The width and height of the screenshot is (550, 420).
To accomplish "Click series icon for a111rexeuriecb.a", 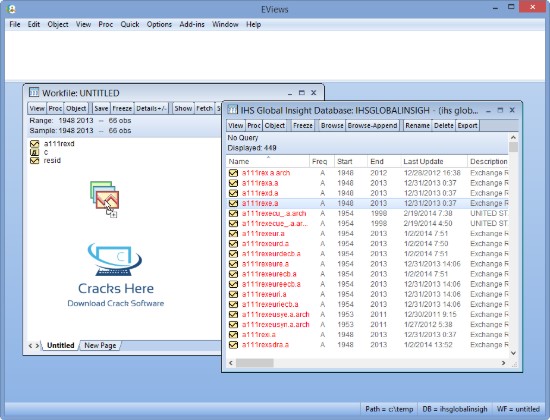I will [x=233, y=305].
